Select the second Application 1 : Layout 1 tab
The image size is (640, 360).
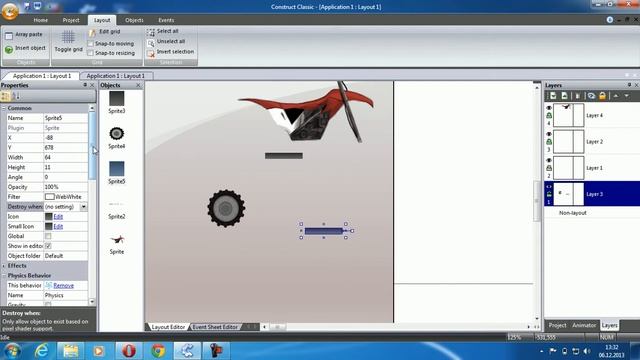point(116,76)
